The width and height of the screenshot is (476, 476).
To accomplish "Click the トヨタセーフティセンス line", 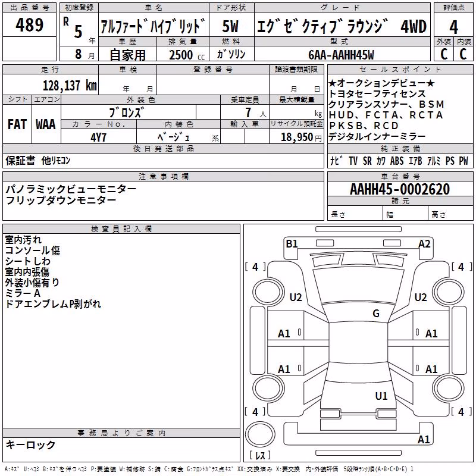I will [x=377, y=94].
